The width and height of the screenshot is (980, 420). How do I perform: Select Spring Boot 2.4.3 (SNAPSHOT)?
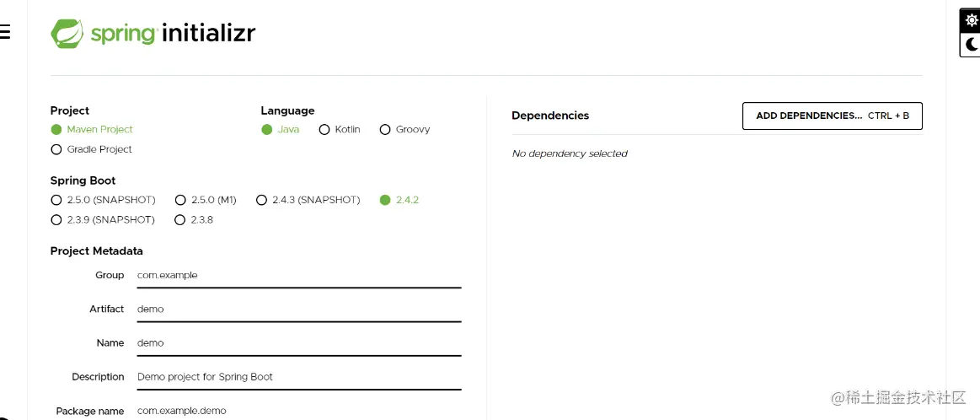308,200
